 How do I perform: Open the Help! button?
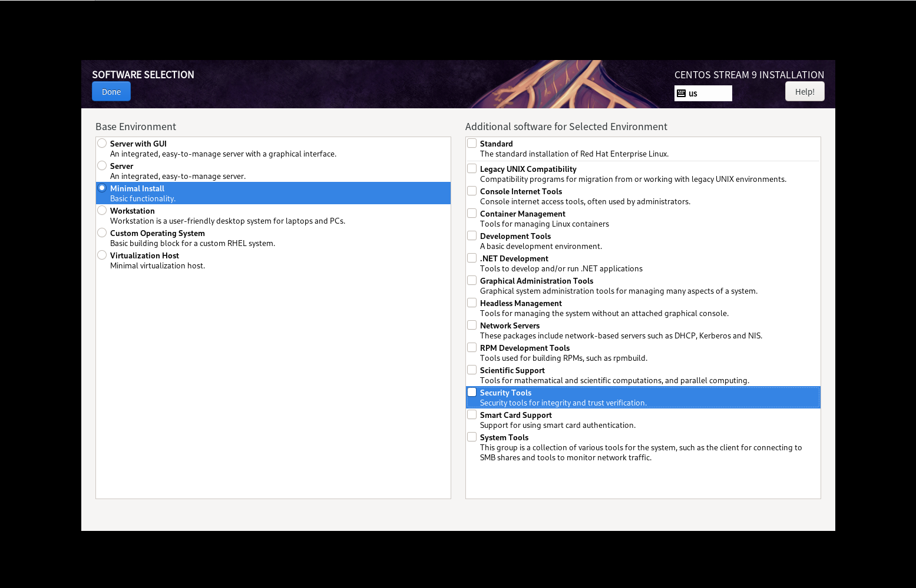[805, 91]
